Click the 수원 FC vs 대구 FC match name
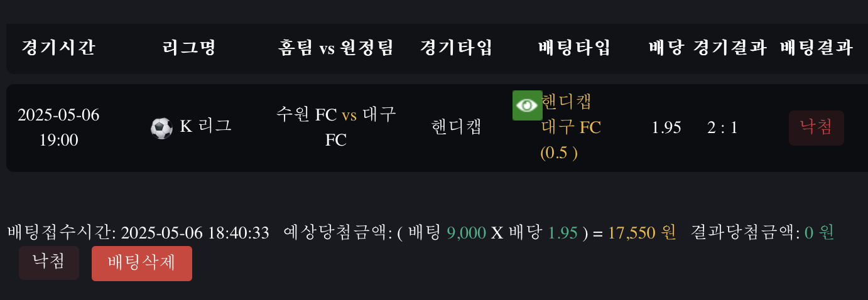Screen dimensions: 868x300 (x=335, y=127)
